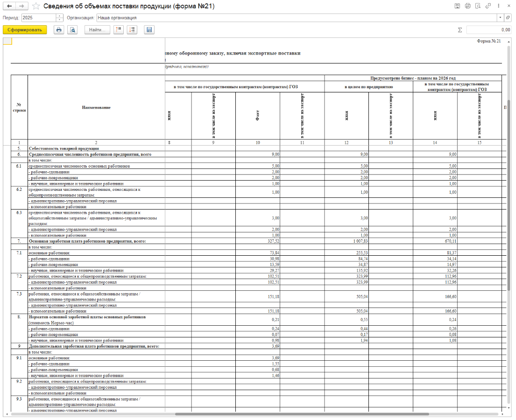The height and width of the screenshot is (420, 516).
Task: Click the save icon in title bar
Action: (457, 6)
